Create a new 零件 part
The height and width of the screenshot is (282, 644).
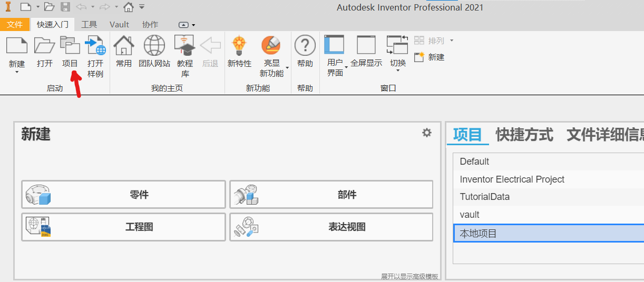(123, 195)
